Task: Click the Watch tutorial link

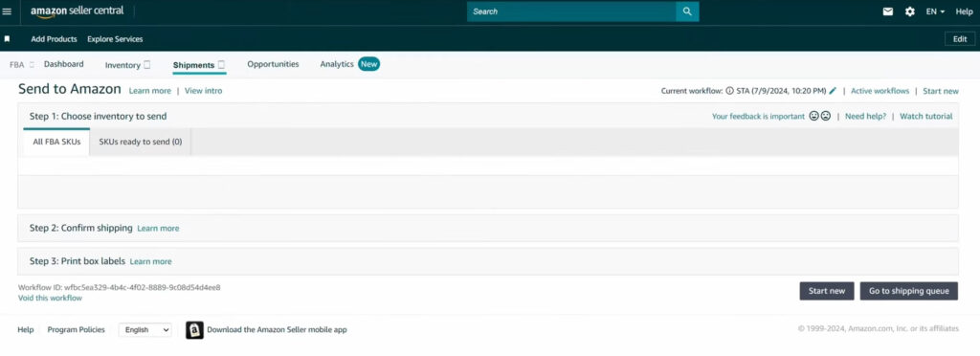Action: [x=926, y=116]
